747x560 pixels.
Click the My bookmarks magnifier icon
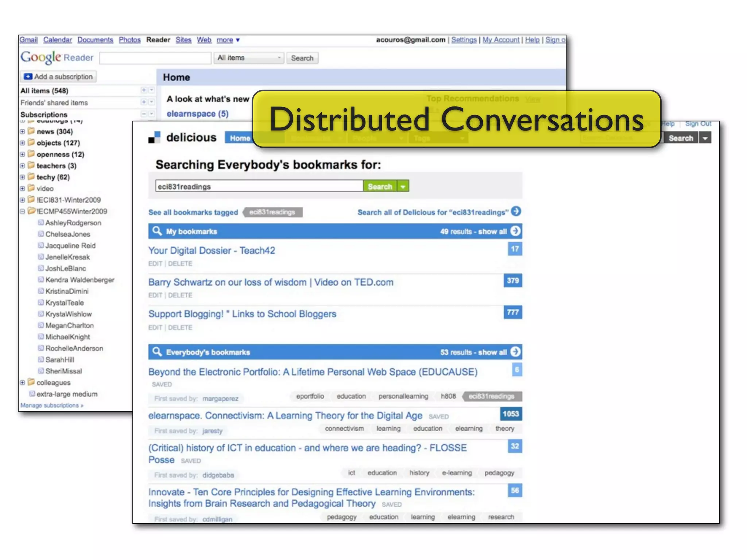[x=157, y=231]
